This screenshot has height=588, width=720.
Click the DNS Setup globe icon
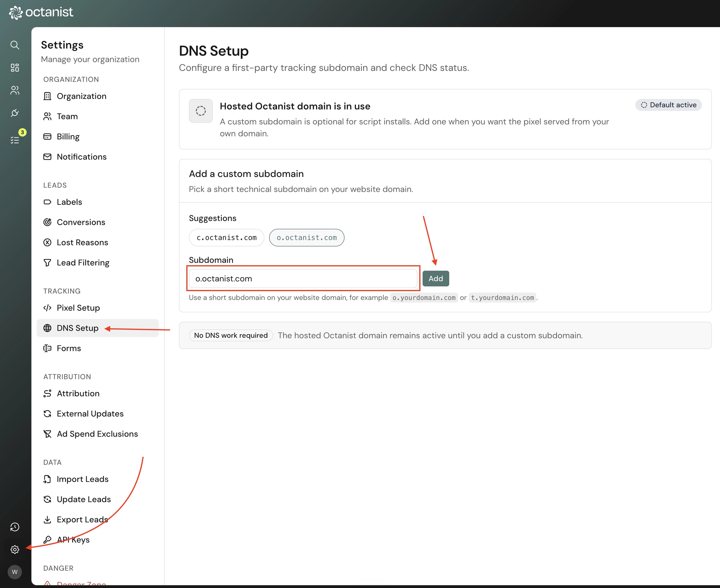pos(47,328)
